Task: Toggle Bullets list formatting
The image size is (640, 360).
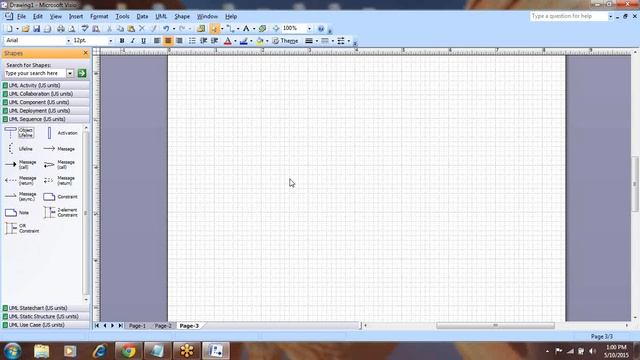Action: [192, 41]
